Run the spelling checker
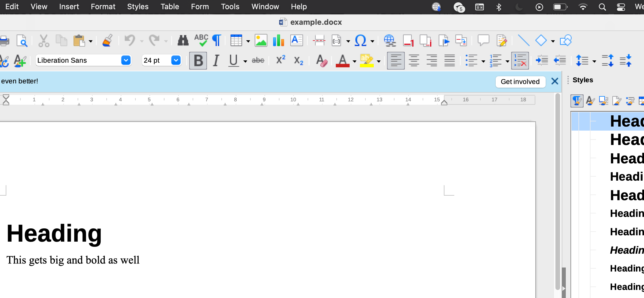Viewport: 644px width, 298px height. click(201, 40)
